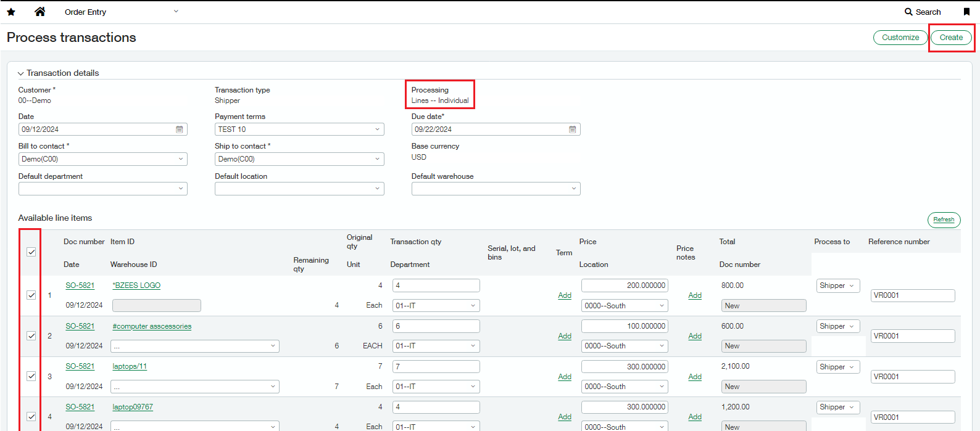Open the Date calendar picker icon

pos(180,129)
